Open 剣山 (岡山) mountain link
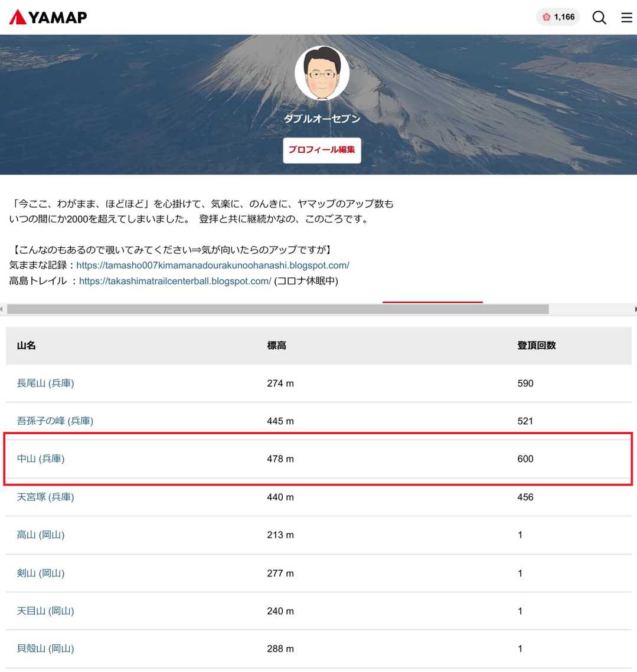This screenshot has width=637, height=672. (41, 573)
